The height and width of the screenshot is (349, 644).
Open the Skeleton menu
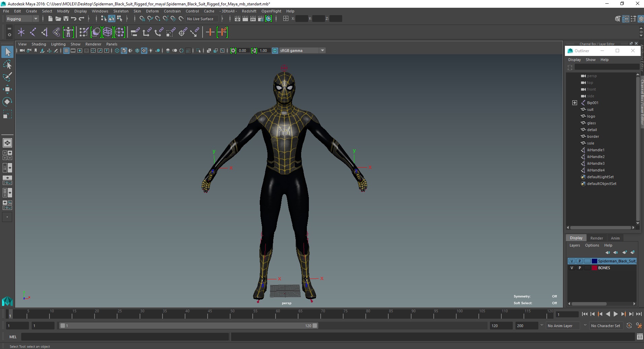point(121,11)
